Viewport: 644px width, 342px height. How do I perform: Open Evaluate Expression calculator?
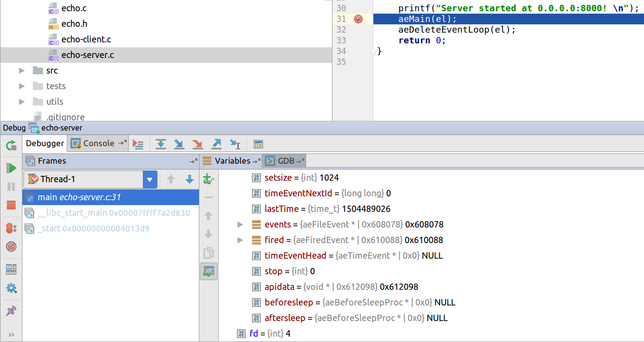click(258, 144)
